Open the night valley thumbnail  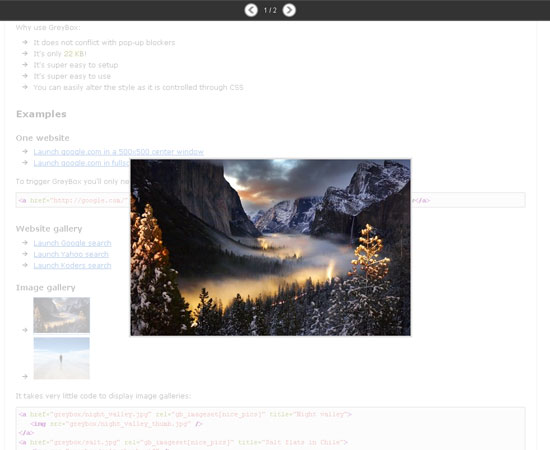tap(61, 315)
